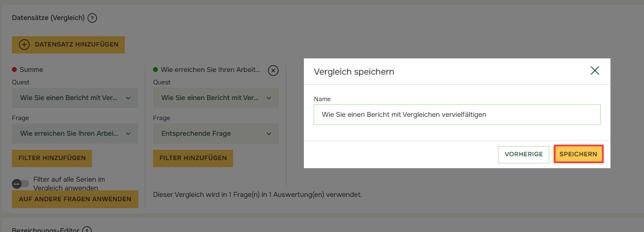Click the second series title label
644x232 pixels.
coord(210,70)
